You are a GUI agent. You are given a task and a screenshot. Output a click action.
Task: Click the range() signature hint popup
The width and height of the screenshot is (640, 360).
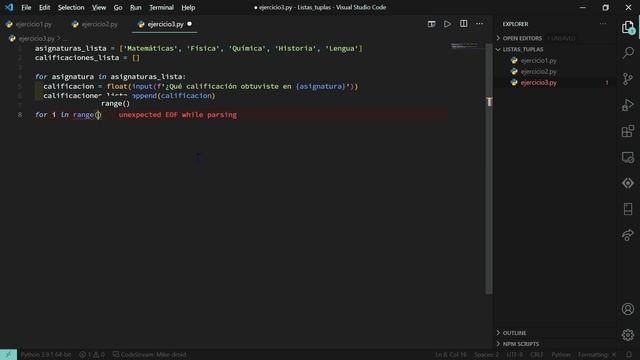(x=116, y=104)
